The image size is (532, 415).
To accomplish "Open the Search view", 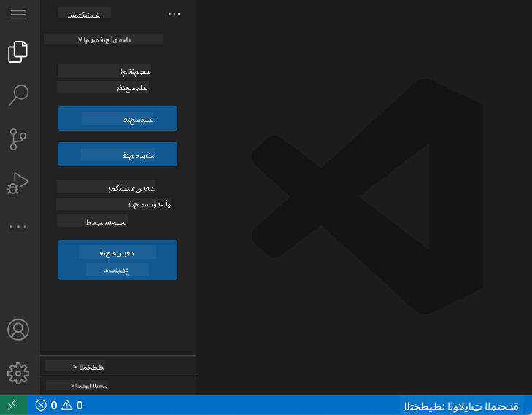I will click(19, 95).
